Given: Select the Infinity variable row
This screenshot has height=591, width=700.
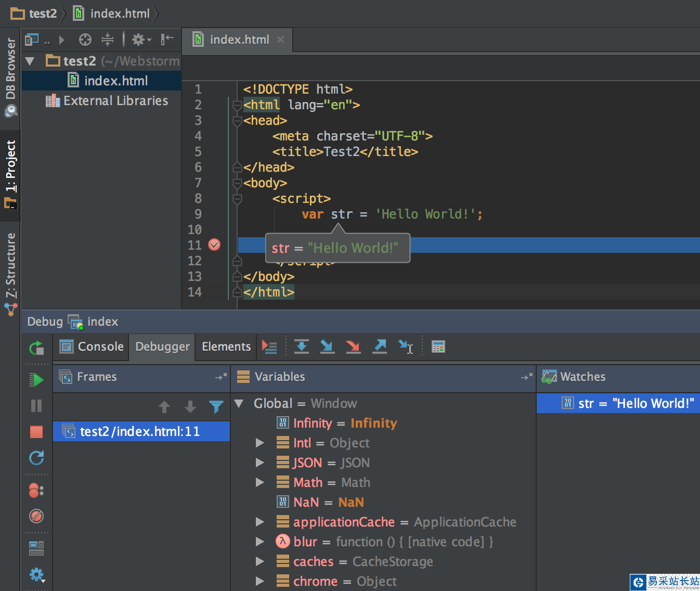Looking at the screenshot, I should [x=383, y=423].
